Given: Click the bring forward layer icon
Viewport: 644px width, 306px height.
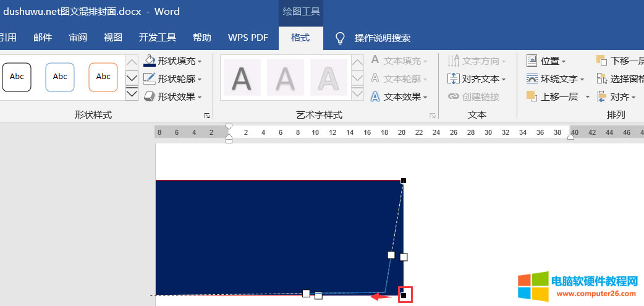Looking at the screenshot, I should (532, 96).
